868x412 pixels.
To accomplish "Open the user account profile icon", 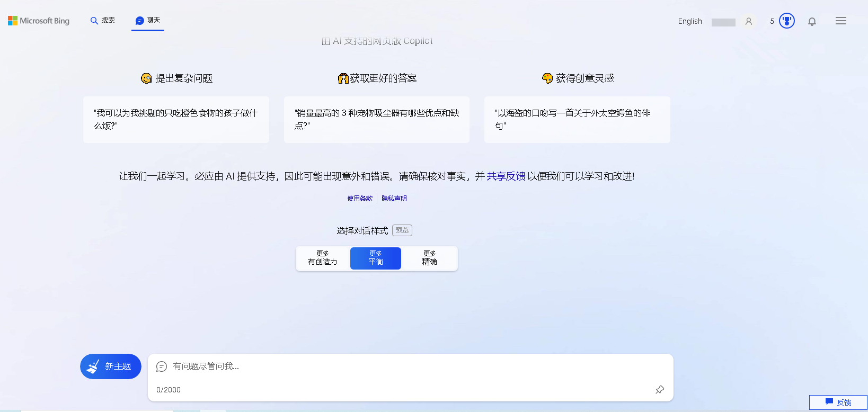I will click(x=749, y=22).
